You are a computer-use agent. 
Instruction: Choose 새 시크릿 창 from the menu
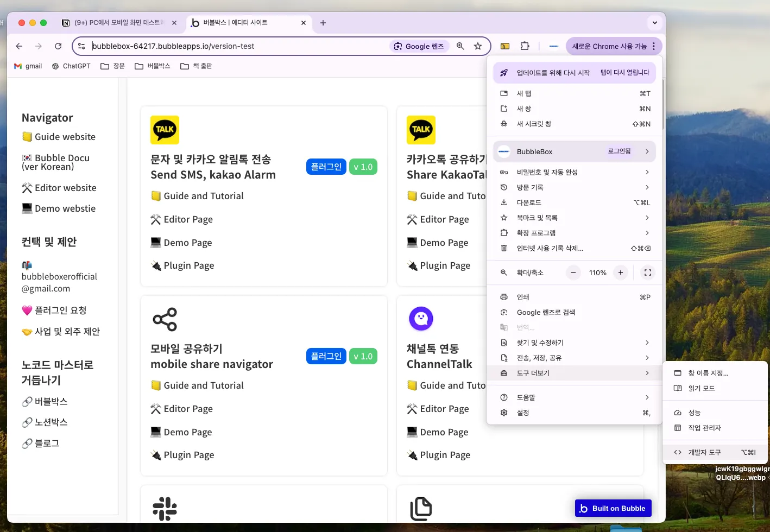[575, 124]
